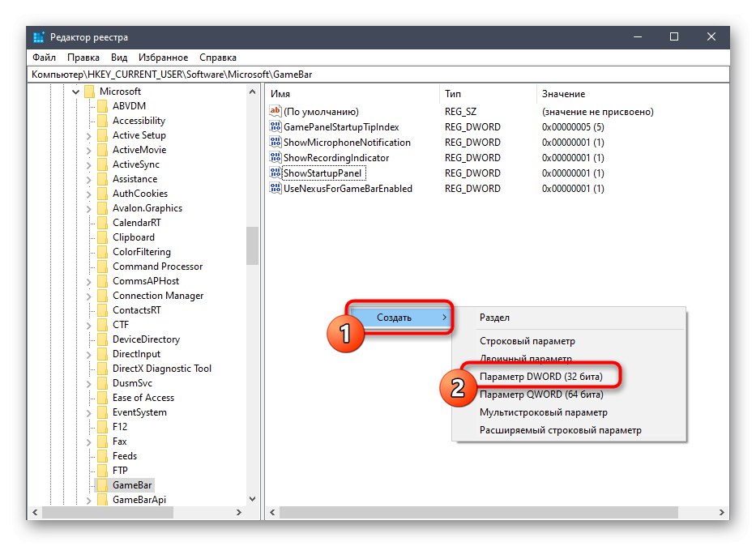Open the Правка menu
Viewport: 756px width, 546px height.
[x=83, y=58]
